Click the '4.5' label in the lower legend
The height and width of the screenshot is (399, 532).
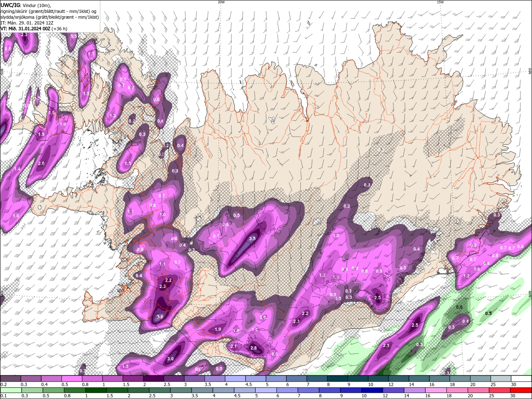(x=237, y=396)
